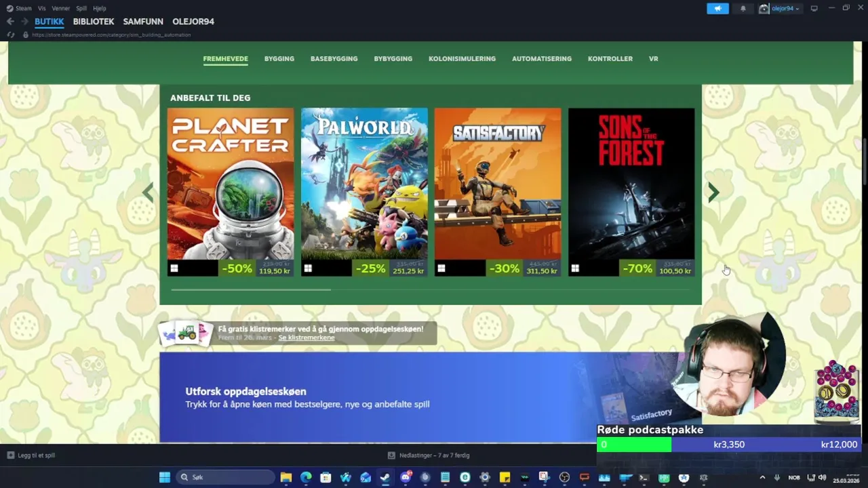
Task: Open Nedlastinger downloads status
Action: [x=429, y=455]
